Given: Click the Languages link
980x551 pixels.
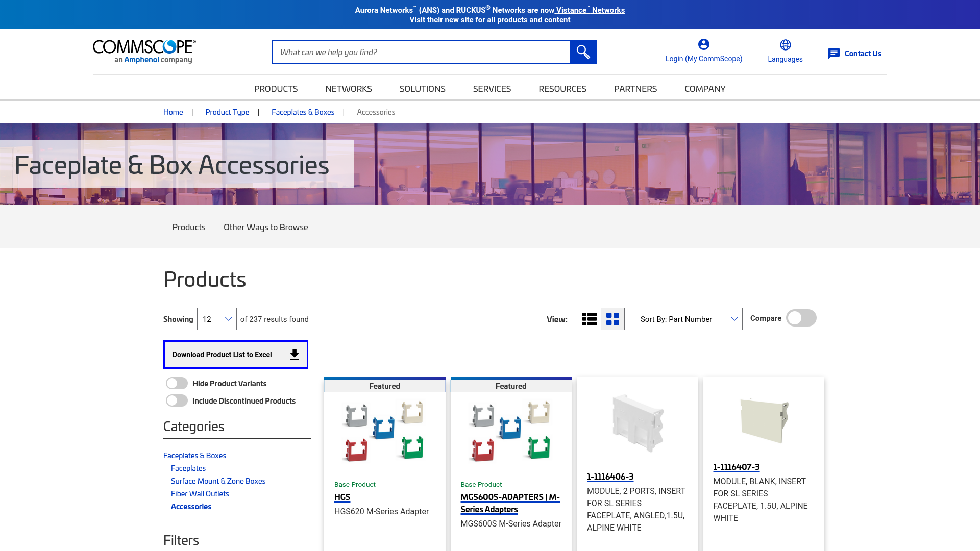Looking at the screenshot, I should coord(785,59).
